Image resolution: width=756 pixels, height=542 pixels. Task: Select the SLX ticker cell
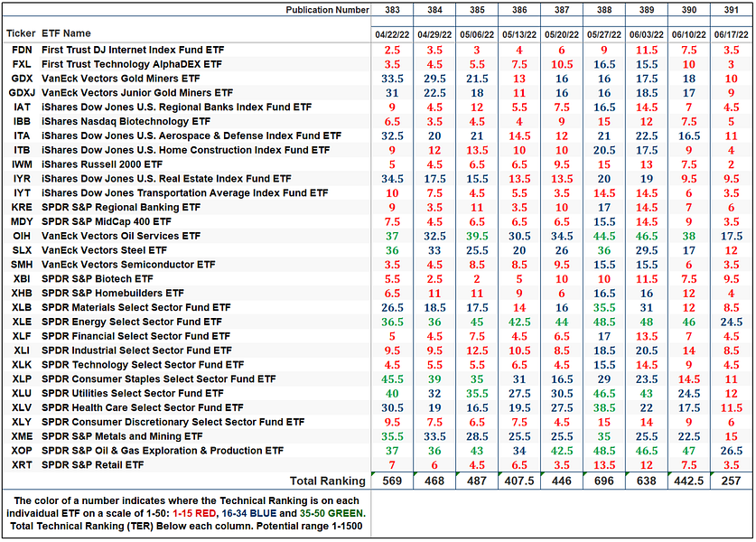tap(22, 250)
